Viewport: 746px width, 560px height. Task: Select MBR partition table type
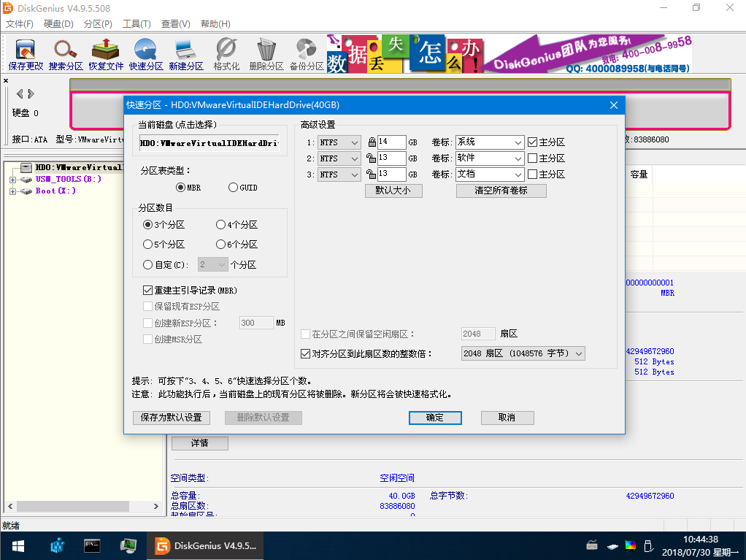pos(180,188)
